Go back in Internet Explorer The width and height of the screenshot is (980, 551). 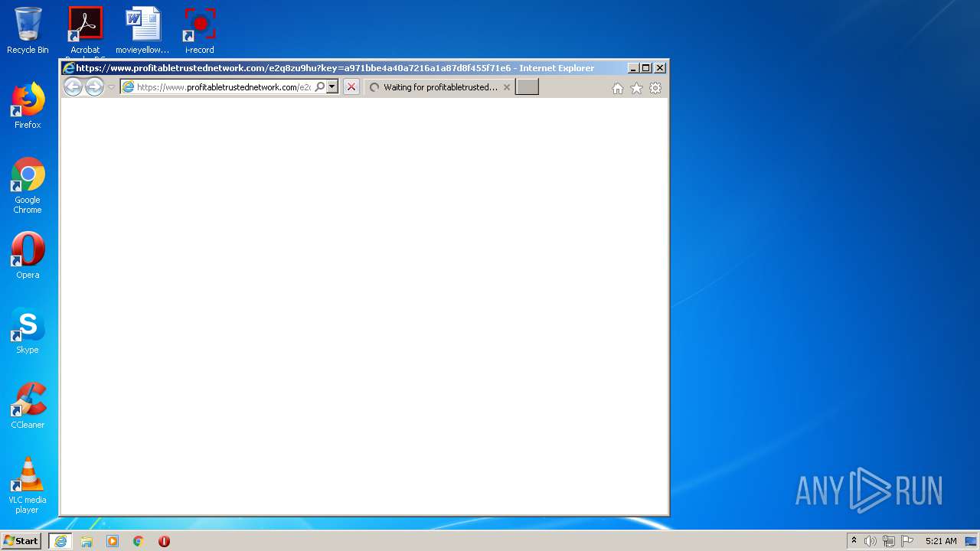pyautogui.click(x=73, y=87)
